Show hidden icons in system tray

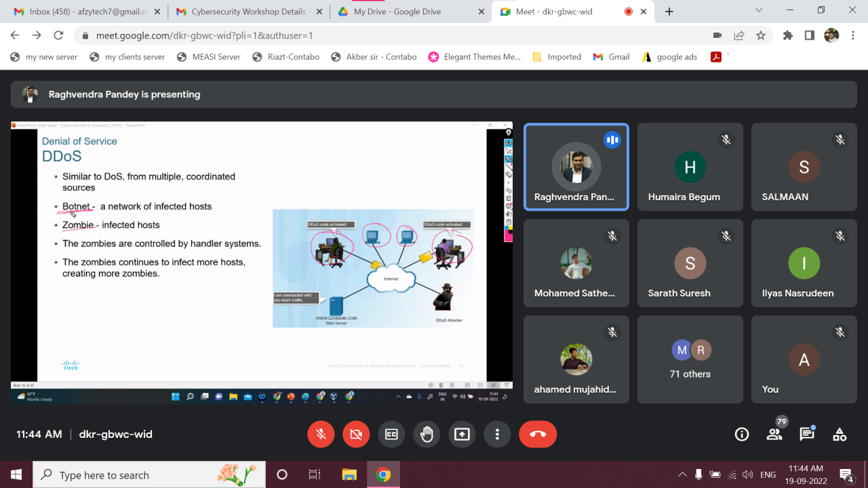coord(683,474)
